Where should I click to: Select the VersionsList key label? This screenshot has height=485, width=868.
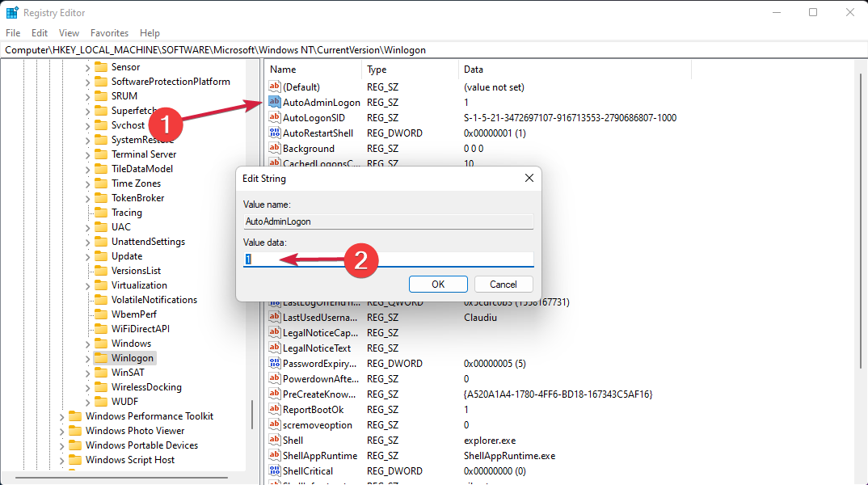[x=136, y=271]
